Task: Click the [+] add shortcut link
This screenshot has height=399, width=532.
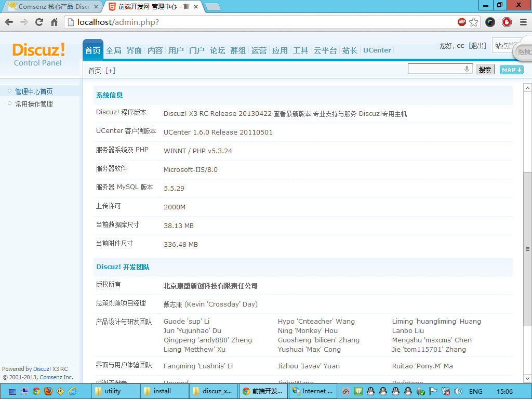Action: tap(110, 71)
